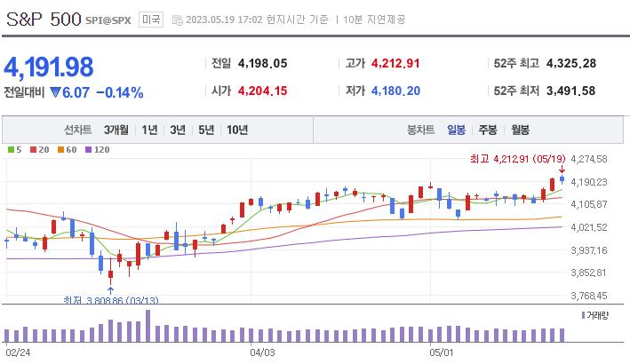Switch to 월봉 monthly candle chart
Screen dimensions: 630x364
[520, 130]
